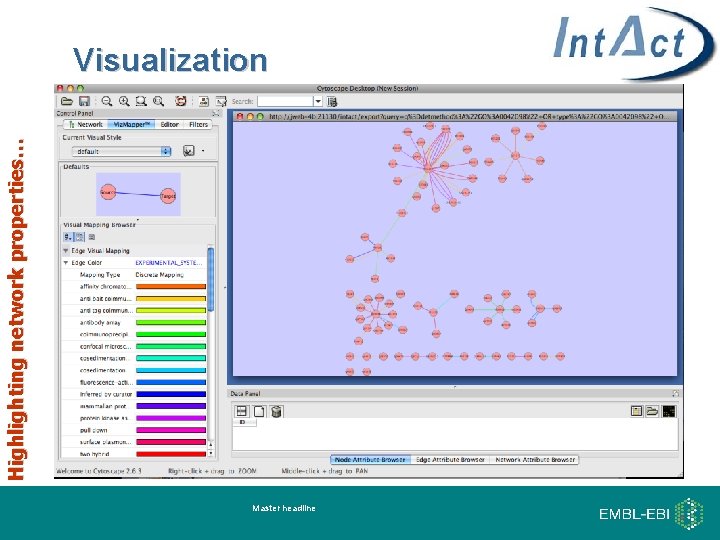This screenshot has width=720, height=540.
Task: Float the Control Panel using its header icon
Action: (x=216, y=113)
